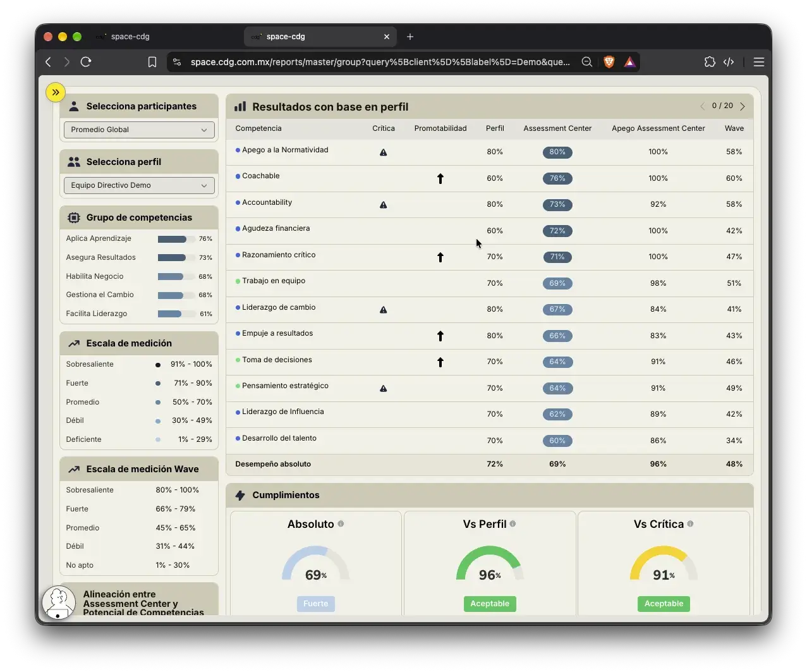Viewport: 807px width, 672px height.
Task: Open a new tab with plus button
Action: [410, 37]
